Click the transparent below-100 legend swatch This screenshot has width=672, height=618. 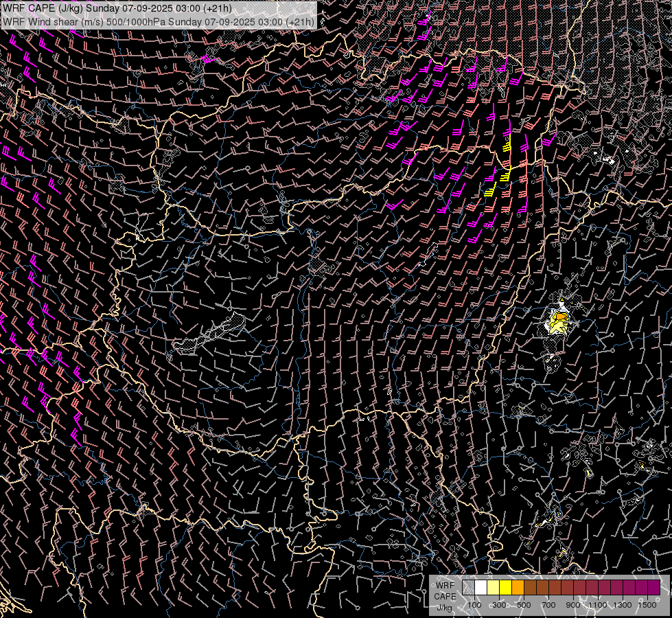[468, 588]
